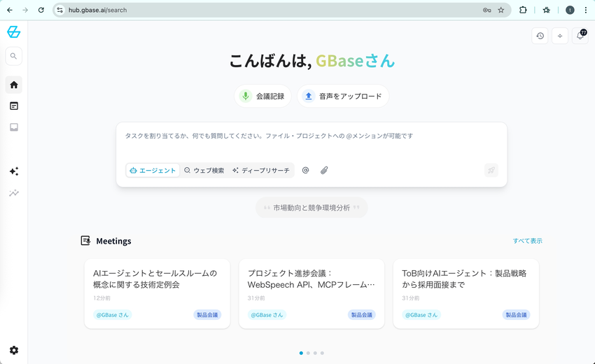Select the ディープリサーチ mode
The width and height of the screenshot is (595, 364).
pyautogui.click(x=261, y=170)
